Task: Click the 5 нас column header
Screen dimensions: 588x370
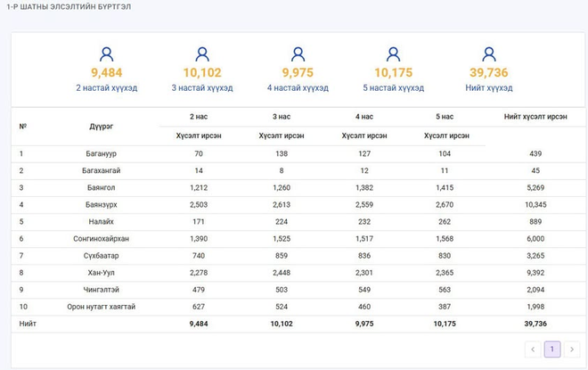Action: (445, 117)
